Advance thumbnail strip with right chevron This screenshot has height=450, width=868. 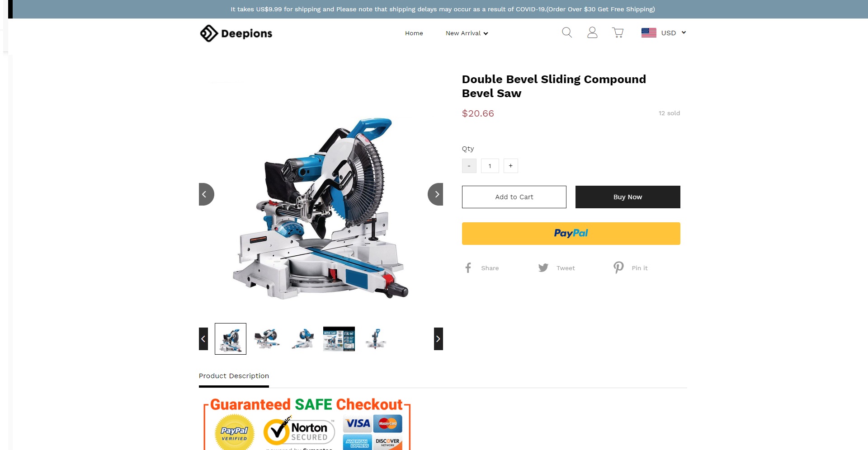tap(438, 339)
